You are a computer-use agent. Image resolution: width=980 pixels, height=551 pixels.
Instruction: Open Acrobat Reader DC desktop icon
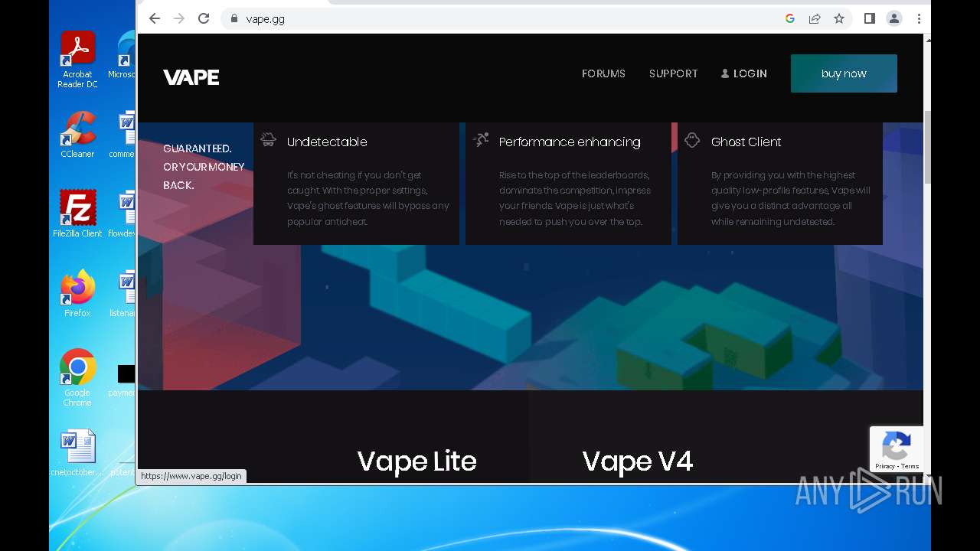pyautogui.click(x=77, y=60)
